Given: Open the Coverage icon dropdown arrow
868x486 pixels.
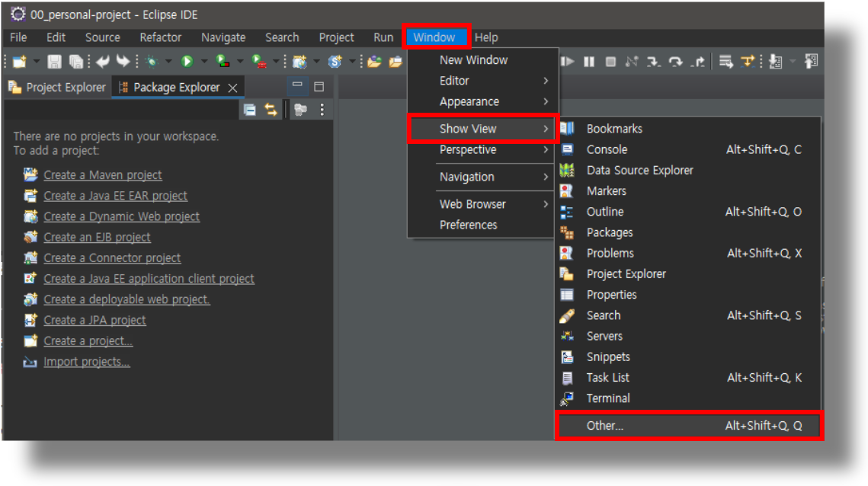Looking at the screenshot, I should tap(240, 62).
